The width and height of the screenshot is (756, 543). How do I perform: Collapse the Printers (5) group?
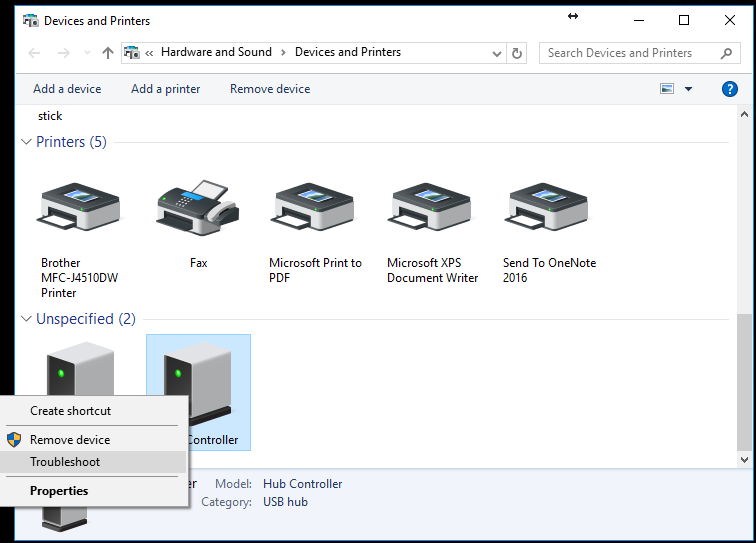point(27,142)
